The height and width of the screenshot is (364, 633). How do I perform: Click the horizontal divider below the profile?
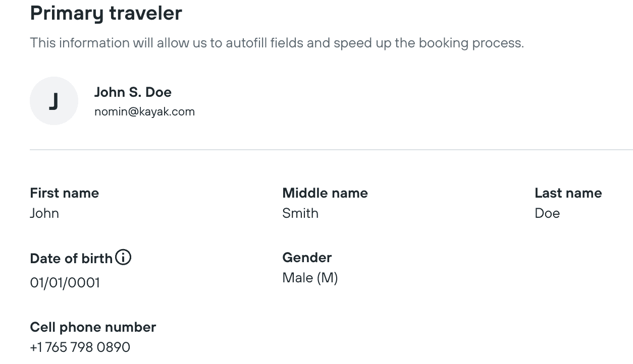click(x=331, y=150)
